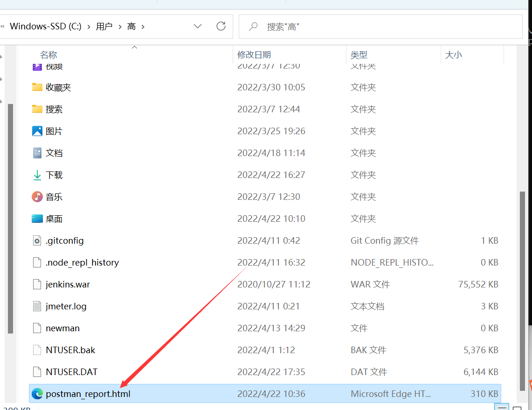Screen dimensions: 532x410
Task: Click the file list vertical scrollbar thumb
Action: point(523,291)
